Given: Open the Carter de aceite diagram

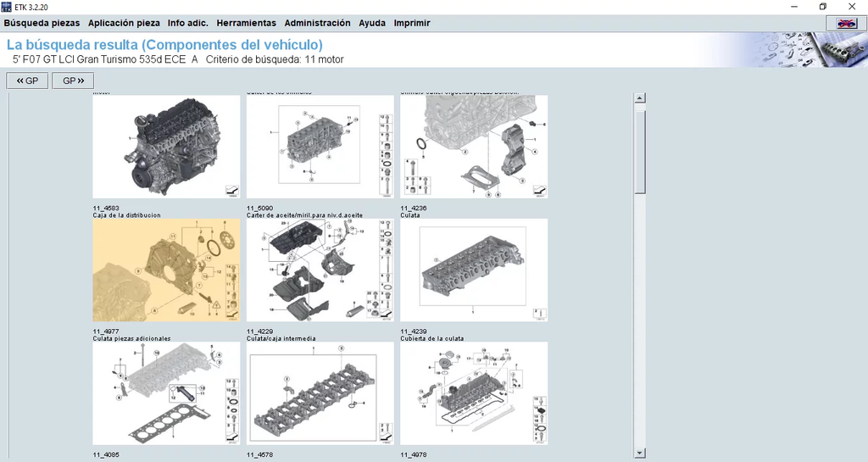Looking at the screenshot, I should tap(320, 270).
